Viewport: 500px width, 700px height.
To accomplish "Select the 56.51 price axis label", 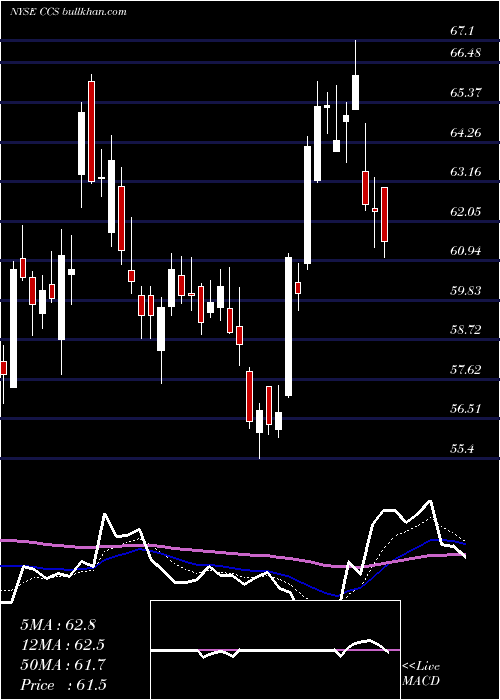I will (465, 409).
